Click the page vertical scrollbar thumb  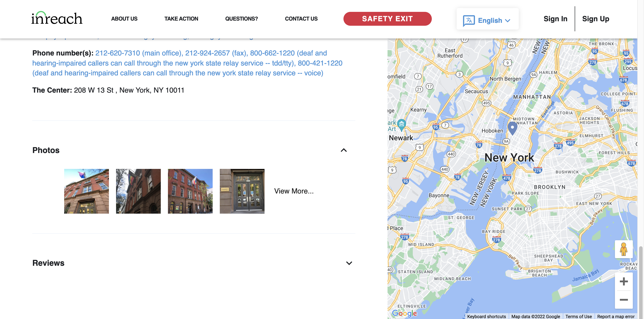(640, 283)
